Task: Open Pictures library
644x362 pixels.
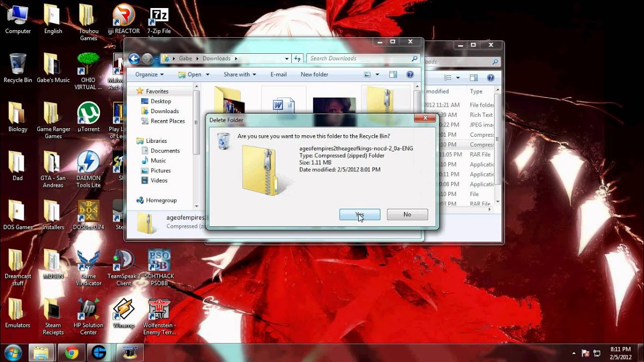Action: pos(160,170)
